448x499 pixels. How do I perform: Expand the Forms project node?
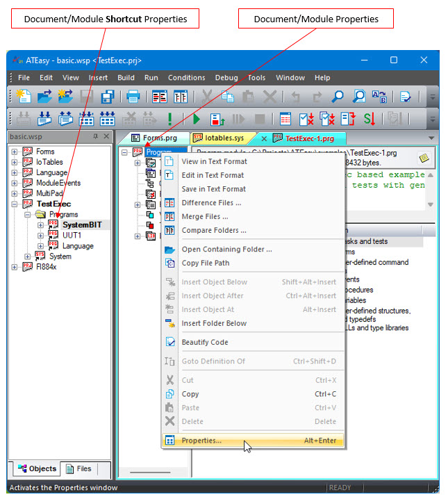pos(15,152)
